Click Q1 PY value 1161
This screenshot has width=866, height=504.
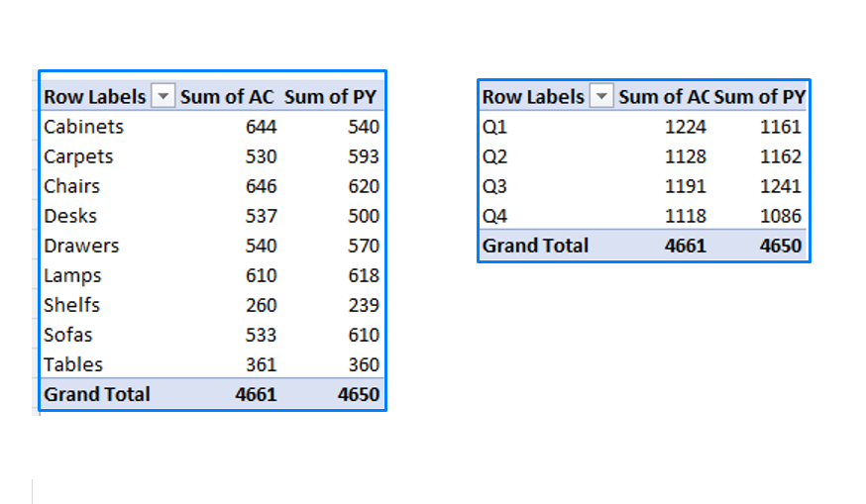(x=781, y=127)
